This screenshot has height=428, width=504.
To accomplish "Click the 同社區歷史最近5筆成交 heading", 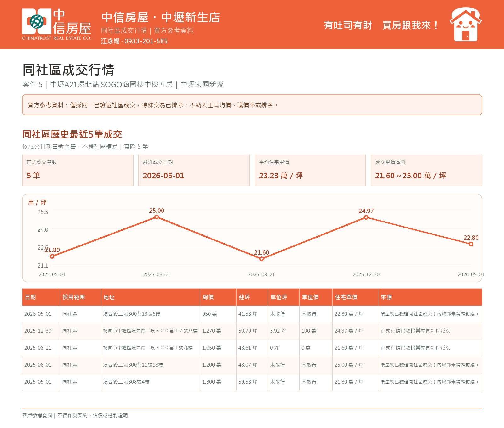I will pyautogui.click(x=72, y=134).
